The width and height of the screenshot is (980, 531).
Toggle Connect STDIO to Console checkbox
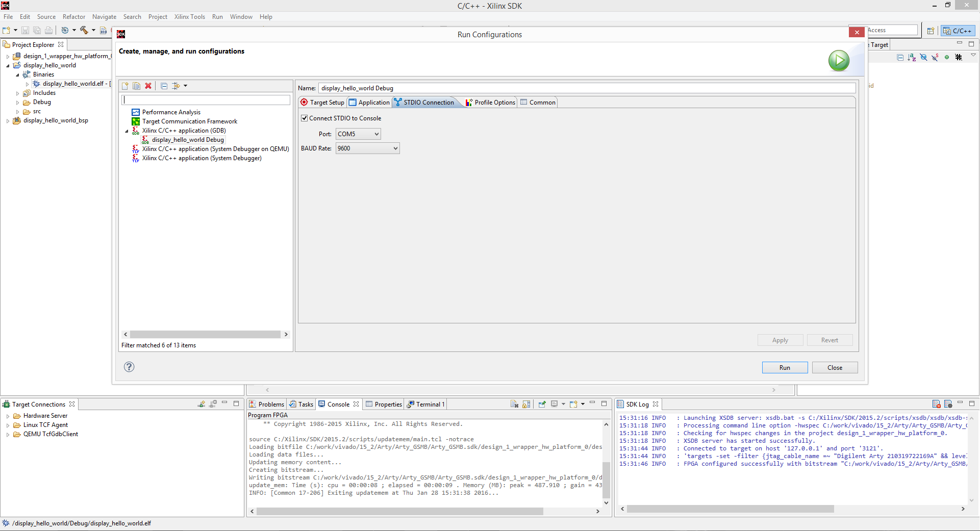click(x=305, y=118)
